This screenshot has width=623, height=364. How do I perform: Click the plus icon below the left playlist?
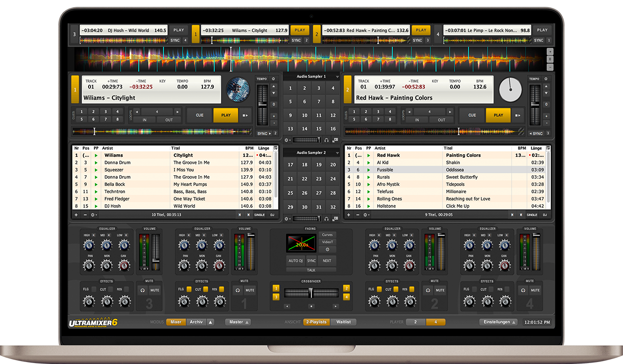pos(76,215)
